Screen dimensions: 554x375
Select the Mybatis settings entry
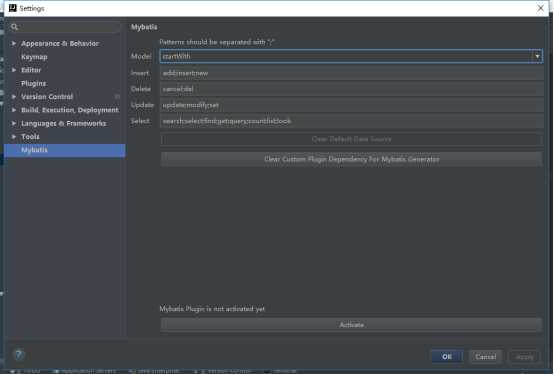point(65,150)
